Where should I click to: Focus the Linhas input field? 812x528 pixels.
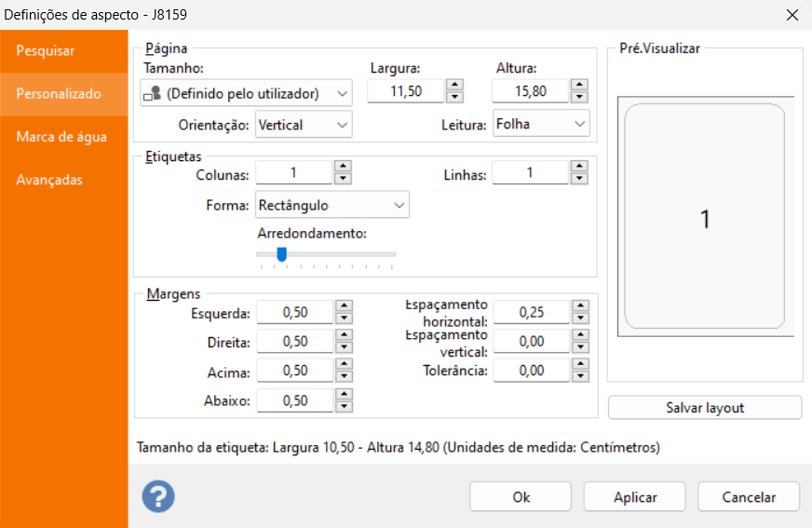coord(530,172)
